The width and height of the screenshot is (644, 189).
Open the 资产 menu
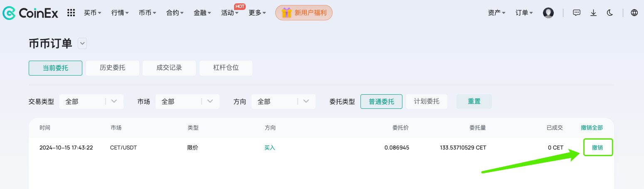(x=496, y=13)
